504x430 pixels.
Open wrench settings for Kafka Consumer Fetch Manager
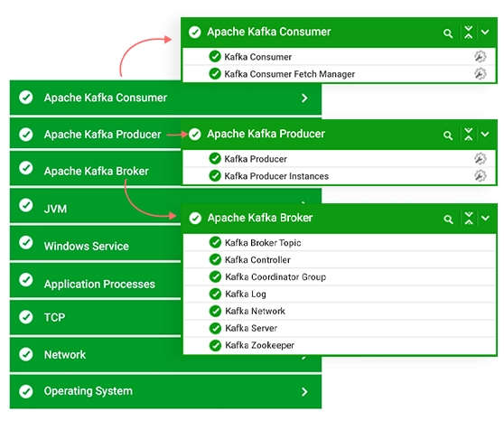click(x=481, y=73)
